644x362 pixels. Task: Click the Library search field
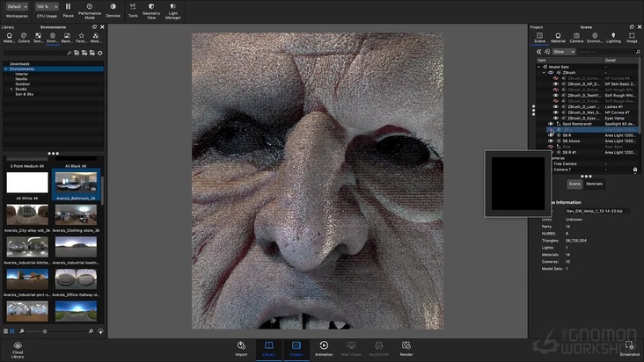point(34,53)
